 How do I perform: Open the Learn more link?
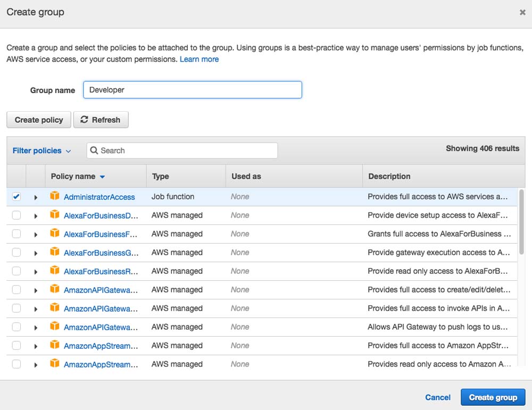(199, 59)
